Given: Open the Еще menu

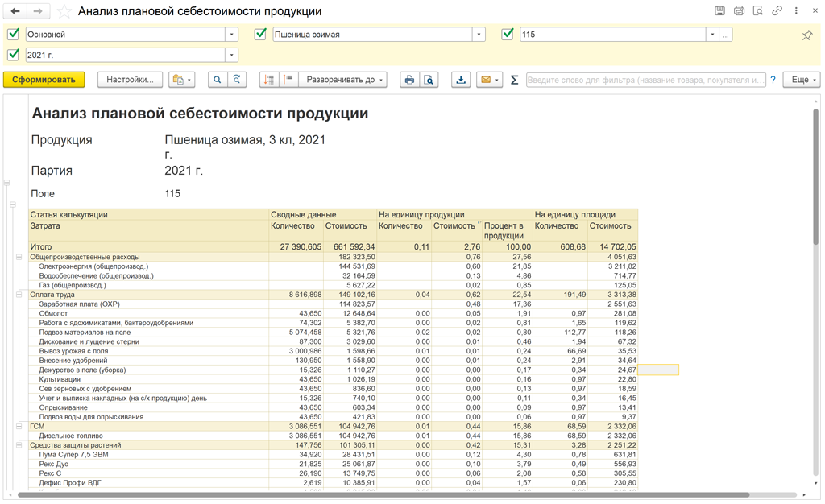Looking at the screenshot, I should [x=803, y=80].
